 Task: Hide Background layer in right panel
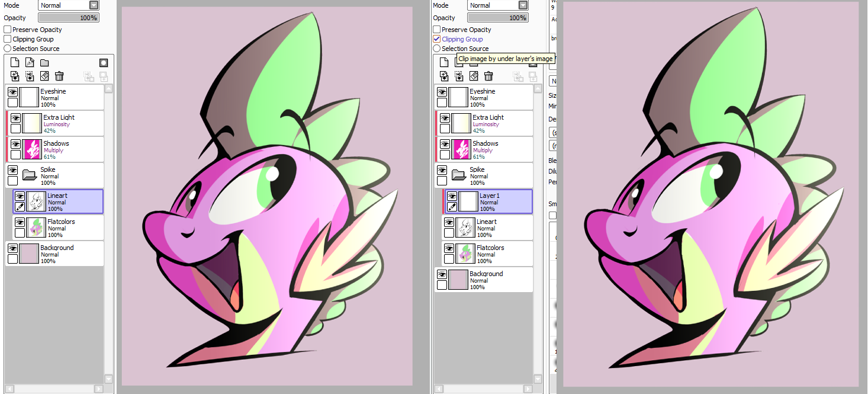coord(442,275)
